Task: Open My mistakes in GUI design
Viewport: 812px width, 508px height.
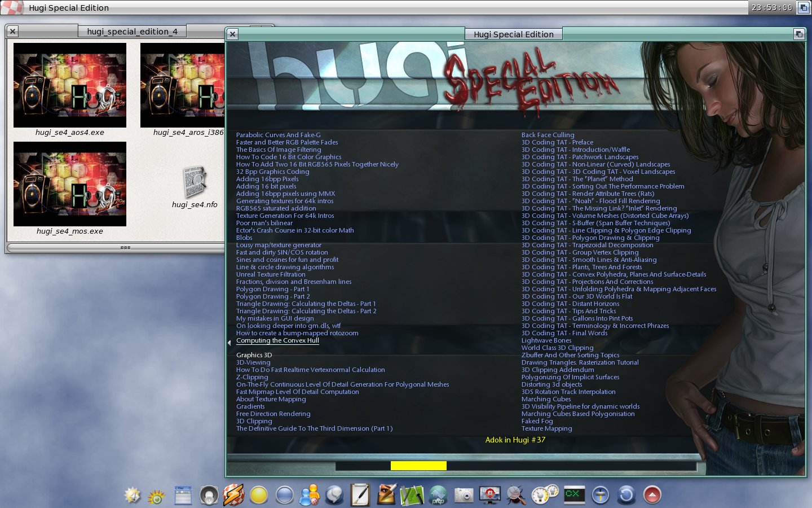Action: (x=275, y=318)
